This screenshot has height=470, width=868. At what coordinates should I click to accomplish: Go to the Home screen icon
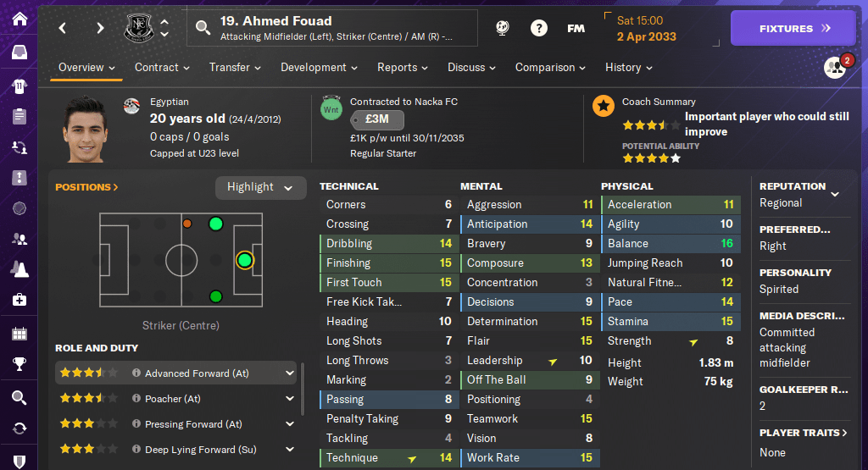point(19,18)
